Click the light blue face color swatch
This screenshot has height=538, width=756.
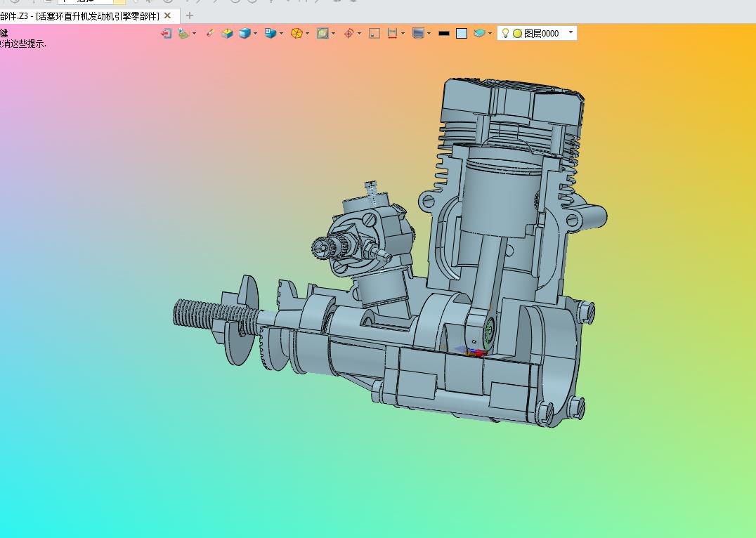pos(462,33)
